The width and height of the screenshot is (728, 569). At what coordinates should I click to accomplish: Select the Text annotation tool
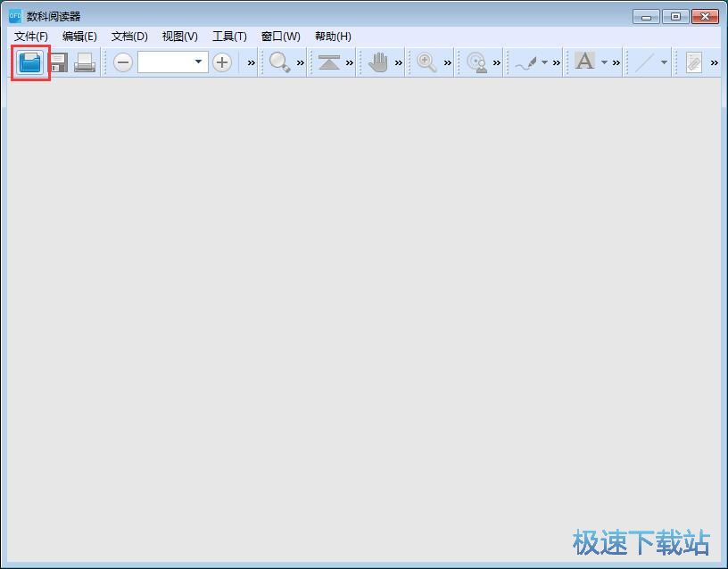pos(584,62)
